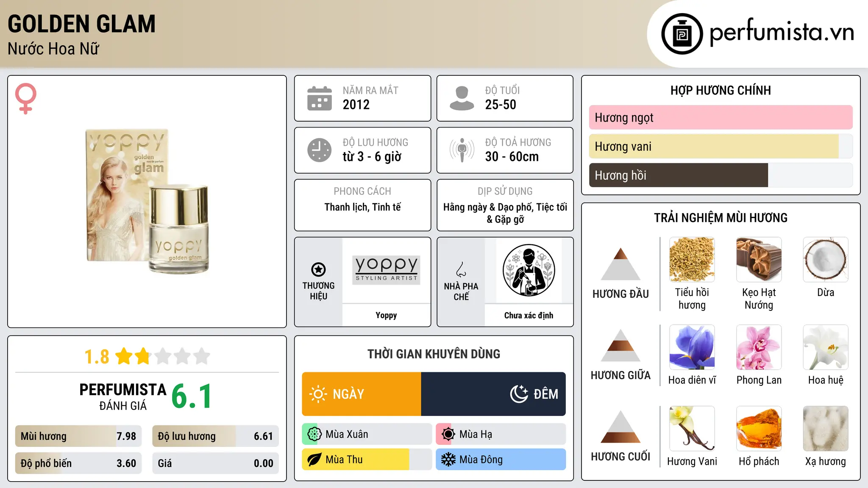
Task: Click the sun icon for Mùa Hạ
Action: tap(448, 434)
